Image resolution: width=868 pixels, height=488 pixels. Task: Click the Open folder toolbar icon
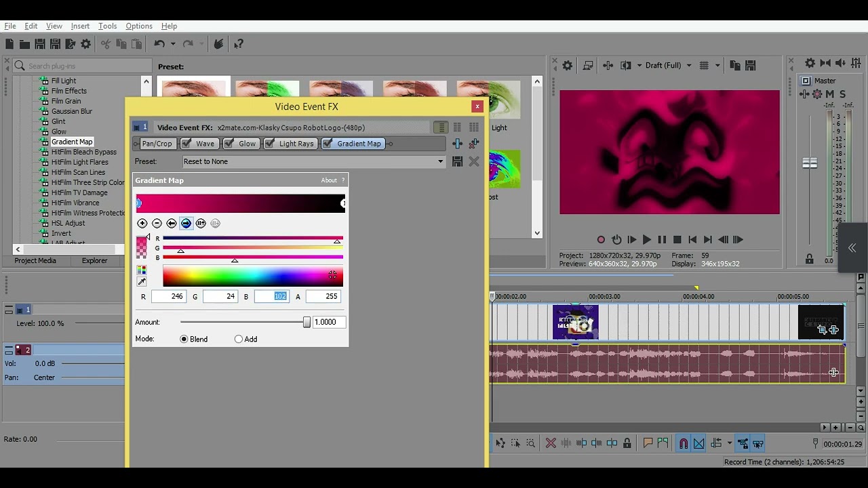pos(24,44)
